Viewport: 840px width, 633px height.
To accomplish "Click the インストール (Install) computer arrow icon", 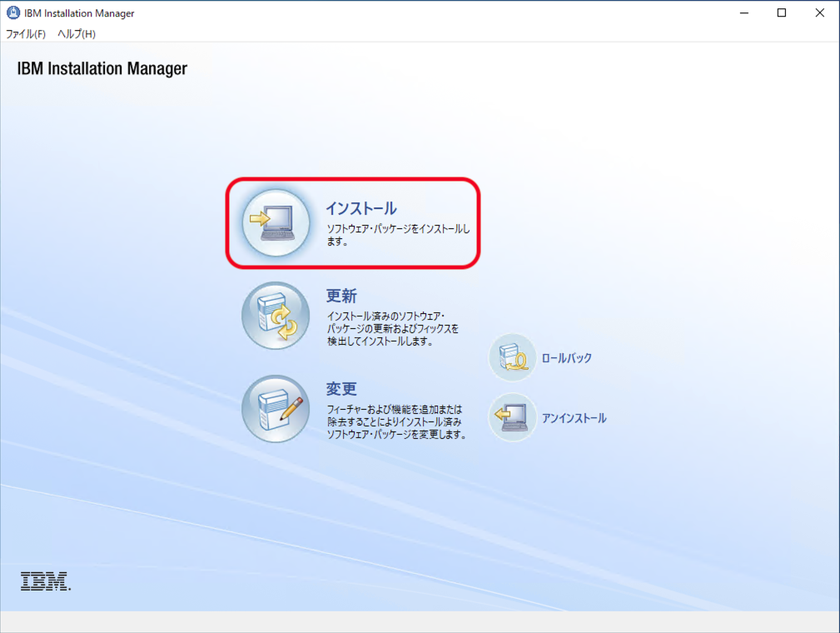I will click(276, 222).
